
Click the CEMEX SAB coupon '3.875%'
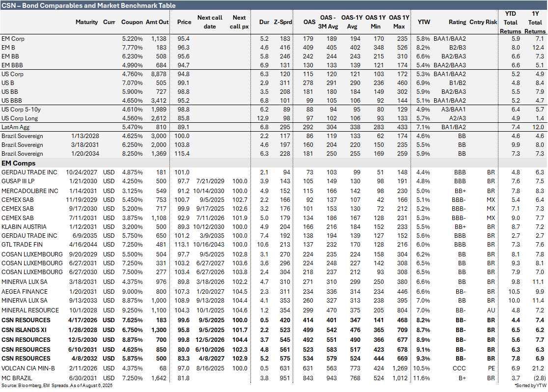point(132,218)
